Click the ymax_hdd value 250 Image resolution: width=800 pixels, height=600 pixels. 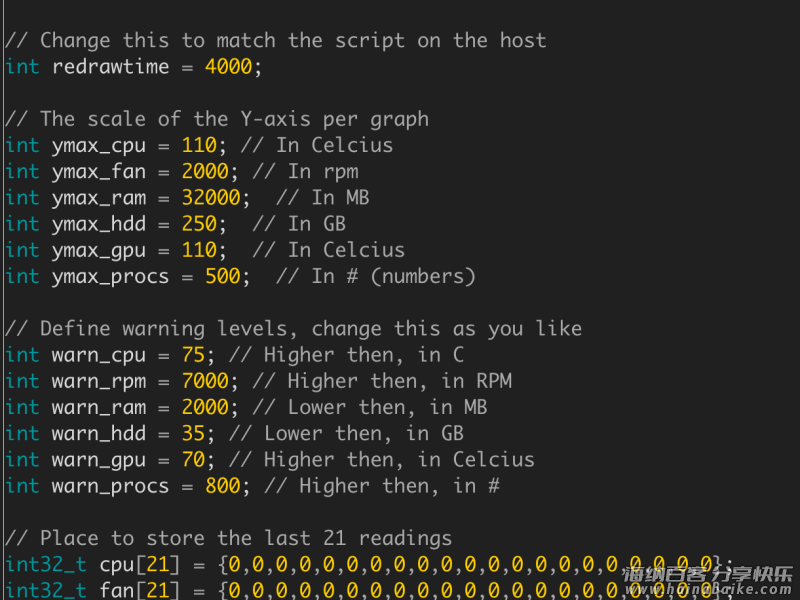pos(199,224)
